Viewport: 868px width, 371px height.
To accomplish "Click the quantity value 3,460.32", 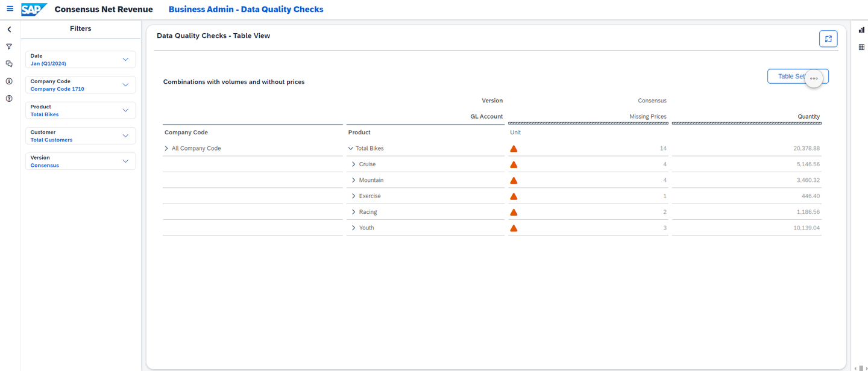I will point(808,180).
